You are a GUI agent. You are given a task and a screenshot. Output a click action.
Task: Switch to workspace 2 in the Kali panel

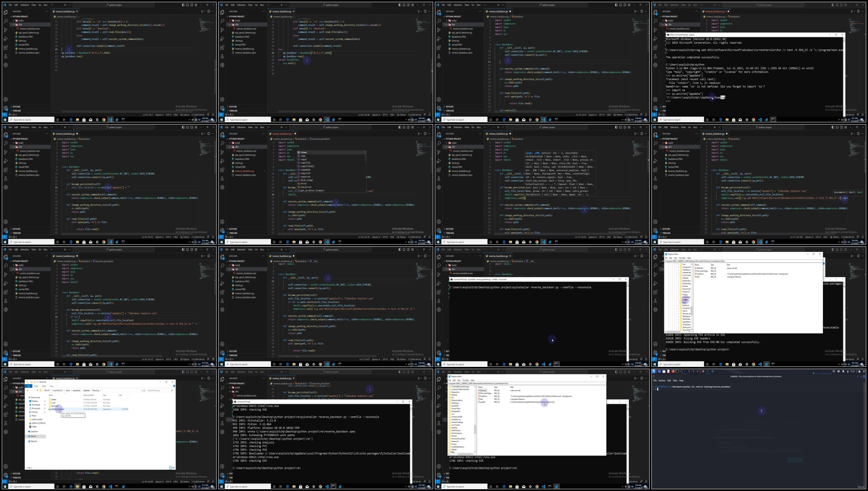point(689,371)
